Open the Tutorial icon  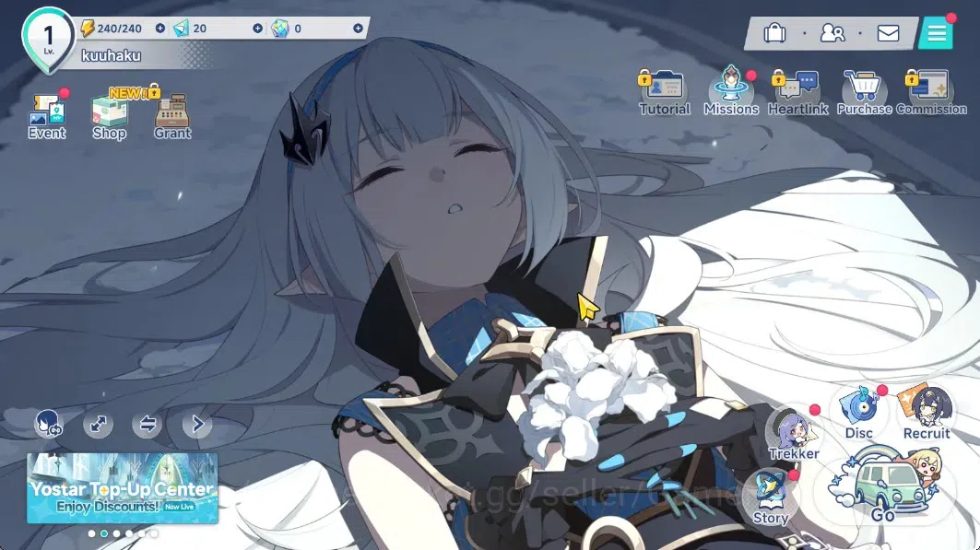click(665, 94)
